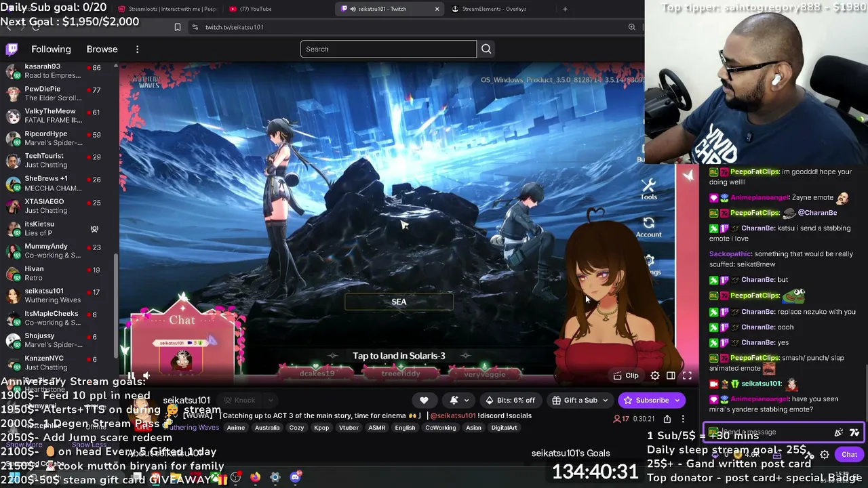
Task: Click the Tap to land in Solaris-3 prompt
Action: coord(399,356)
